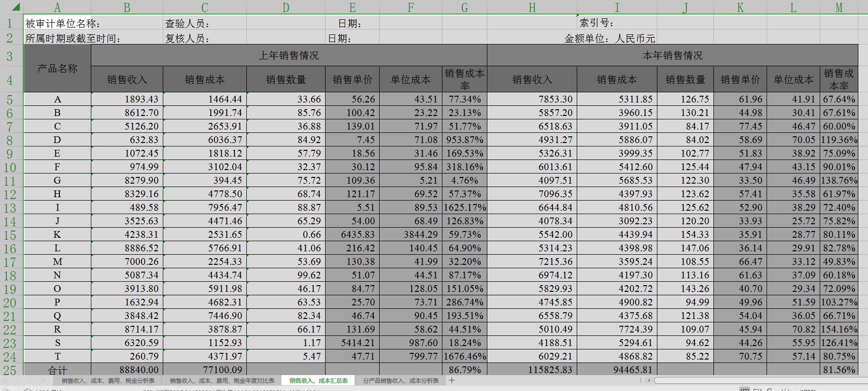Click the 合计 cell in row 25
The height and width of the screenshot is (391, 868).
(57, 370)
